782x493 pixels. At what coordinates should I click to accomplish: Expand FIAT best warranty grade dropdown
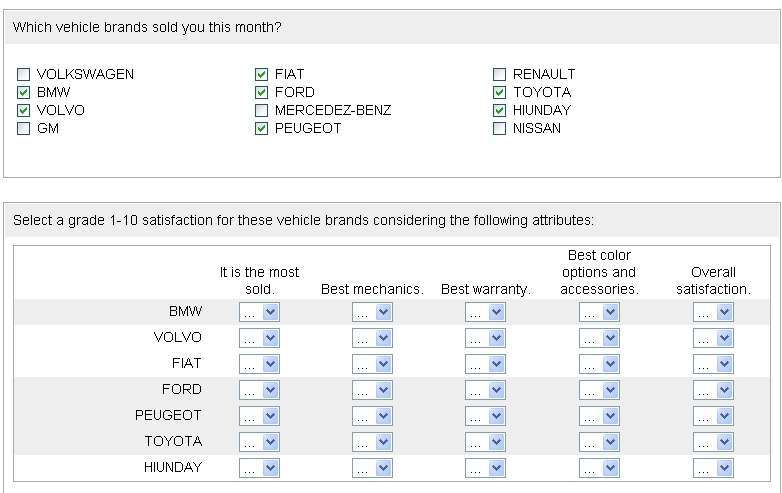point(485,364)
